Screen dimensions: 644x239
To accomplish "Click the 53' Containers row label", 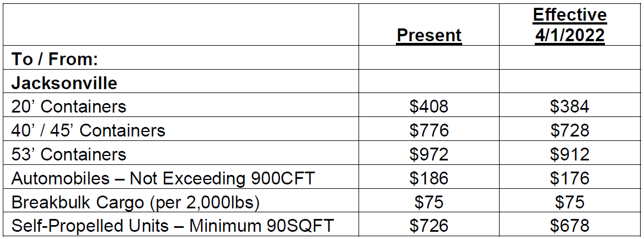I will (x=69, y=154).
